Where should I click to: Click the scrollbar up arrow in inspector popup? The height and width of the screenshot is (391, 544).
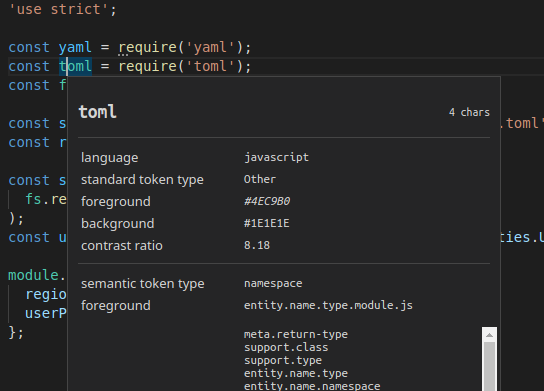point(490,335)
